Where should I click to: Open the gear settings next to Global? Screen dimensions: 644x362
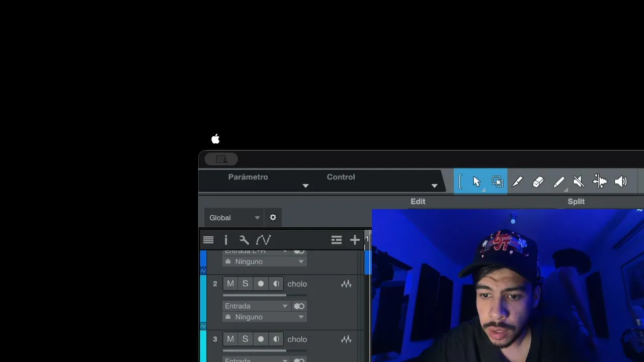pyautogui.click(x=273, y=218)
